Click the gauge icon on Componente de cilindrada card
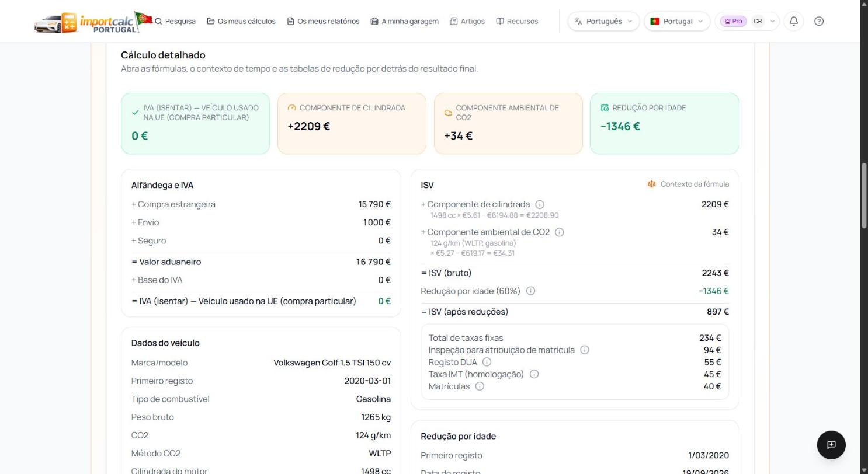Viewport: 868px width, 474px height. pos(292,108)
